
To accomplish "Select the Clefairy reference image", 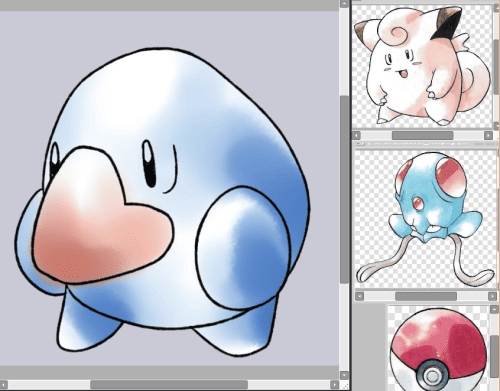I will 423,66.
